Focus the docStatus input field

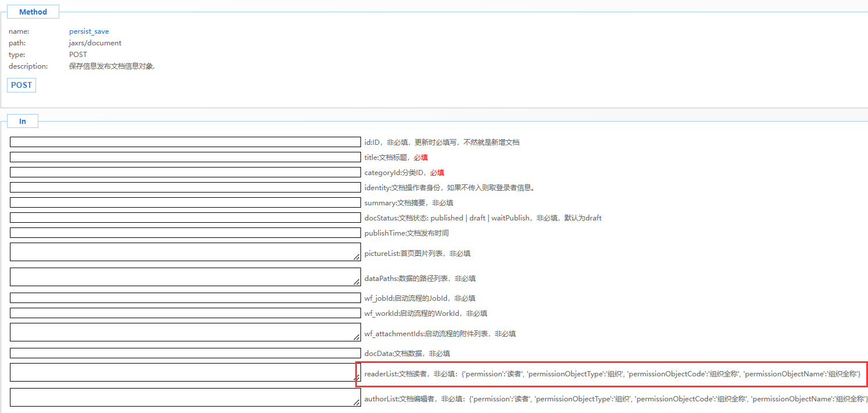tap(185, 218)
